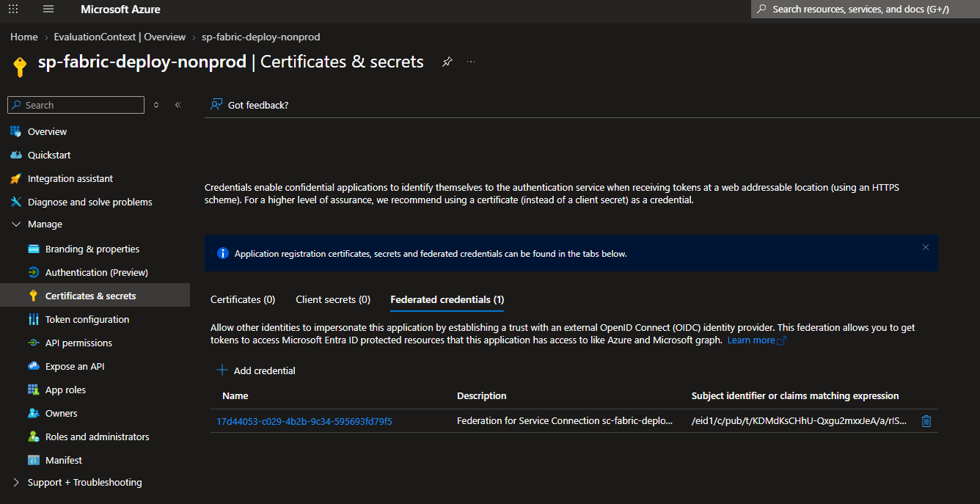Click the Manifest icon
The height and width of the screenshot is (504, 980).
click(33, 460)
